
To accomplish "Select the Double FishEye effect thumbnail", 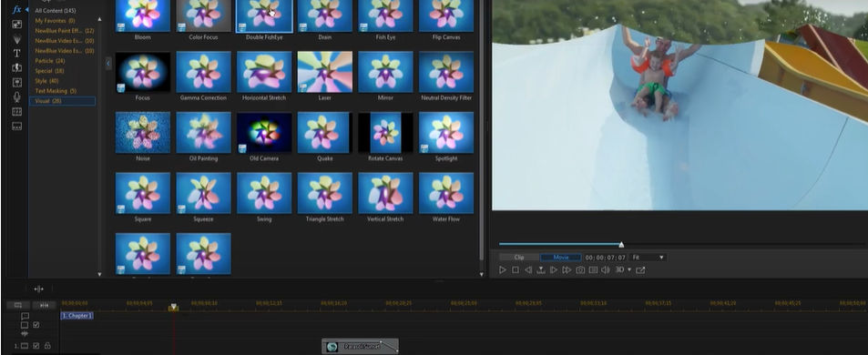I will coord(264,15).
